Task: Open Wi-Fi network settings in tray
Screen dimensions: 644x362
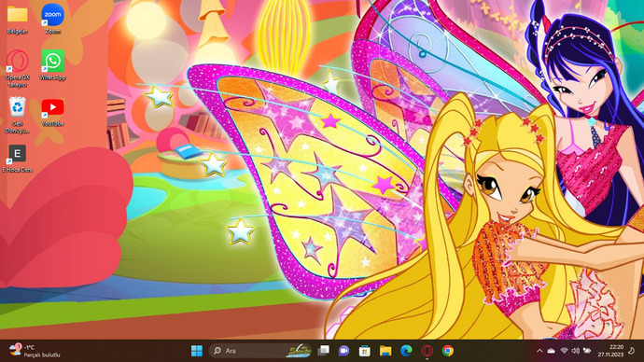Action: tap(565, 351)
